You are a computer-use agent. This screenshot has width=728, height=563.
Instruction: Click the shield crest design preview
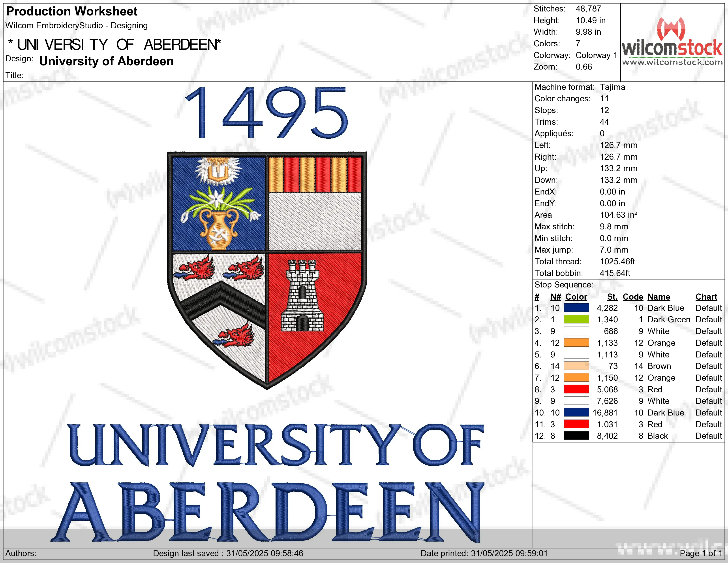(x=267, y=270)
